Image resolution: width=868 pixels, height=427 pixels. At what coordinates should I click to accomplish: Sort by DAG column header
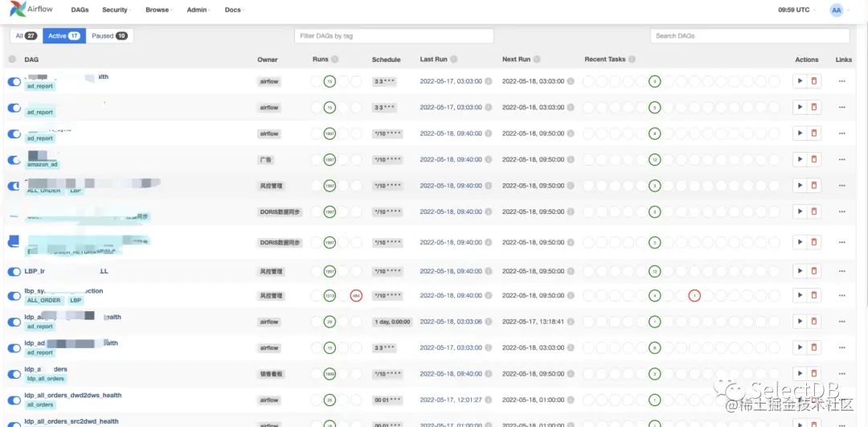[31, 60]
